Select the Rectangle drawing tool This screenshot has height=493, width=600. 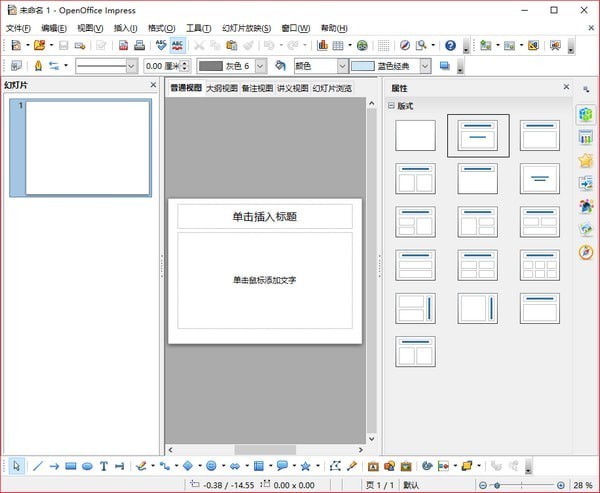pyautogui.click(x=70, y=466)
